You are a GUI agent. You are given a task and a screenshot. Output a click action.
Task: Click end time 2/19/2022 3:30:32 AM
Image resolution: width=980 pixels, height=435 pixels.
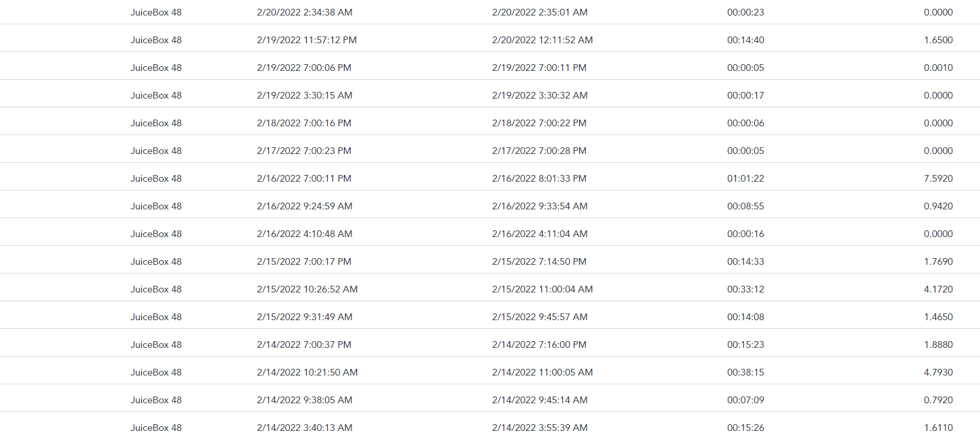click(x=539, y=95)
